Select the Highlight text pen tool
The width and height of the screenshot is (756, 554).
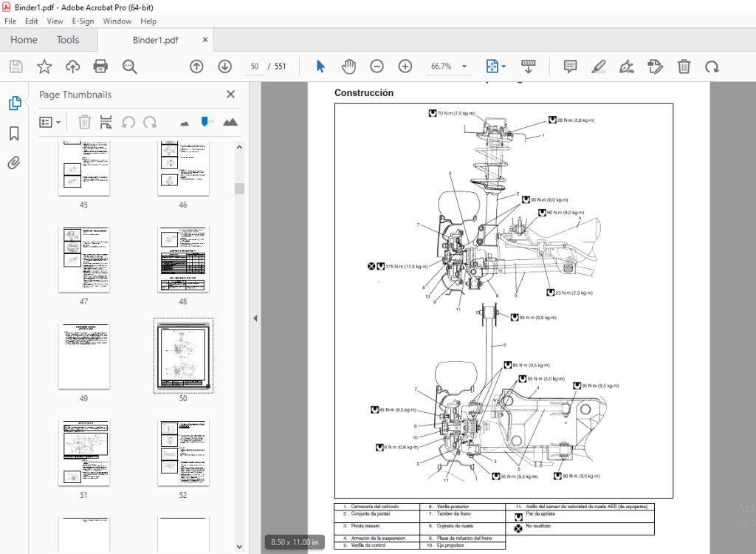pyautogui.click(x=598, y=66)
